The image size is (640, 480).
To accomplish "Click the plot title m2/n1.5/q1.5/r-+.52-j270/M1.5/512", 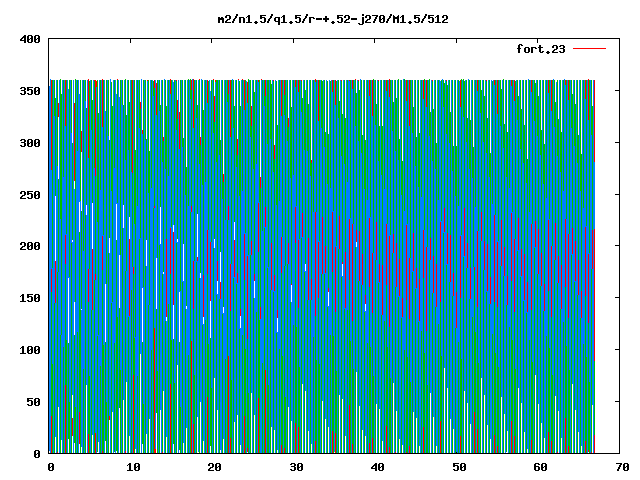I will [333, 19].
